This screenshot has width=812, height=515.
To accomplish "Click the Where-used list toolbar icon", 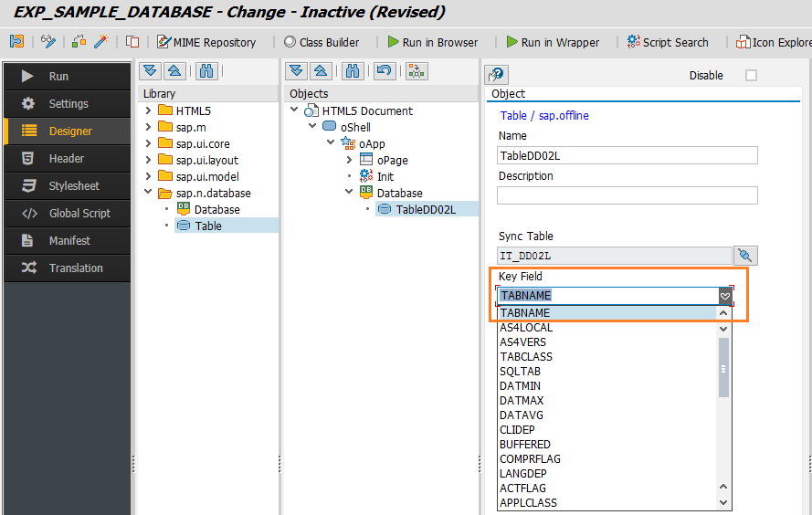I will [x=79, y=41].
